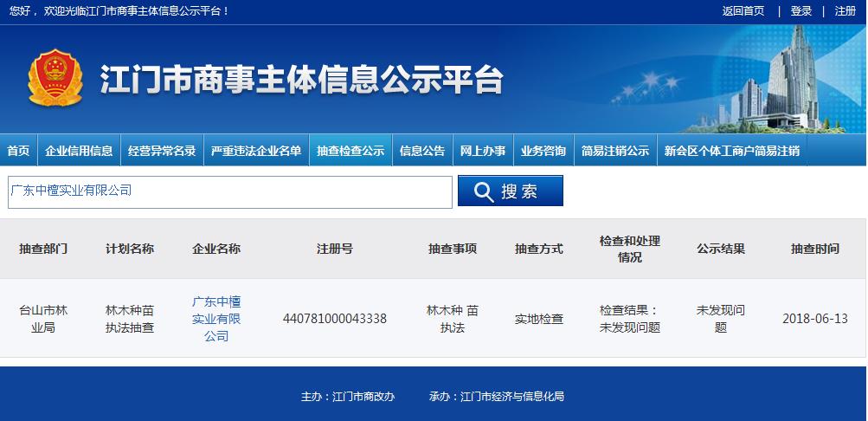
Task: Click the 登录 link
Action: [801, 11]
